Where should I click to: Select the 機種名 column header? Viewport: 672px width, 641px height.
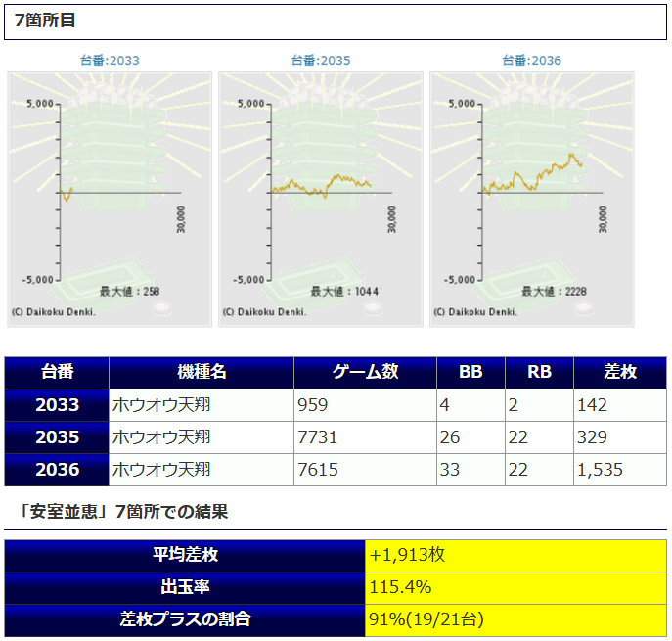[x=202, y=372]
